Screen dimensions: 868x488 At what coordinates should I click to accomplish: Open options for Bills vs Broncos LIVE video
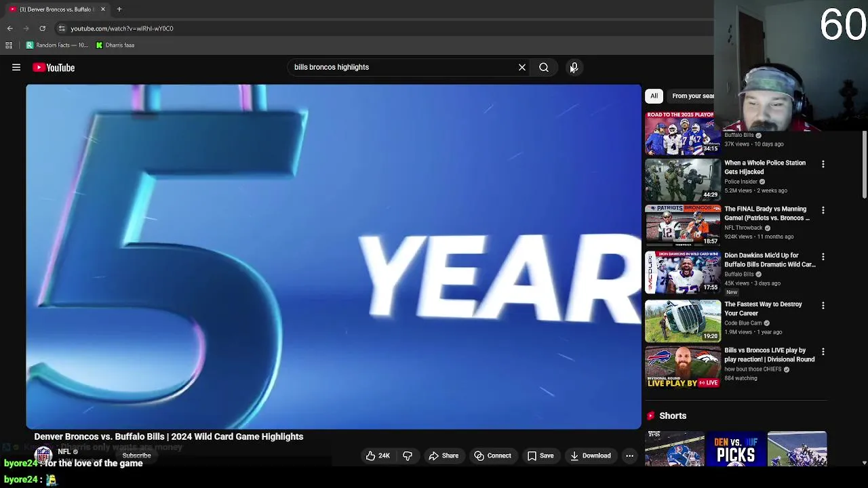click(823, 352)
